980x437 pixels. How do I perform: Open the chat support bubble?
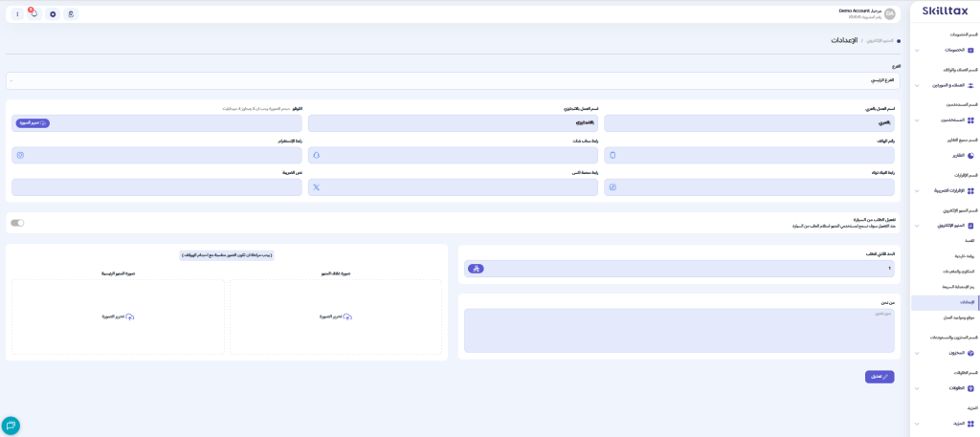pyautogui.click(x=11, y=426)
